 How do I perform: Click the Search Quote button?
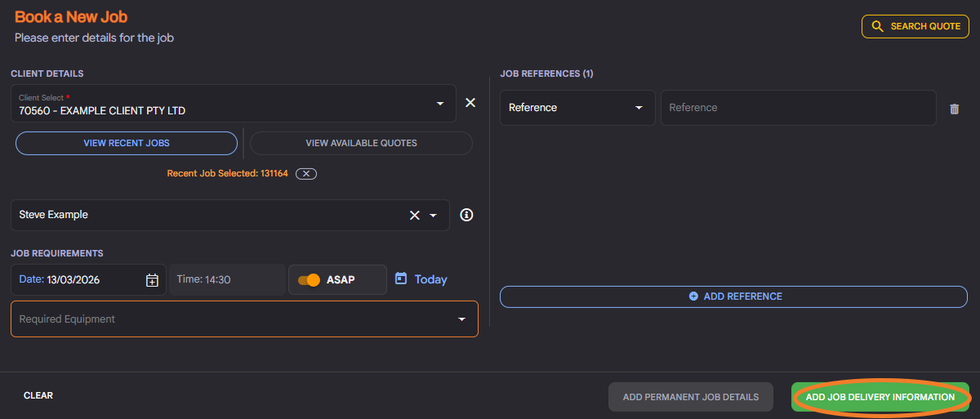[915, 26]
